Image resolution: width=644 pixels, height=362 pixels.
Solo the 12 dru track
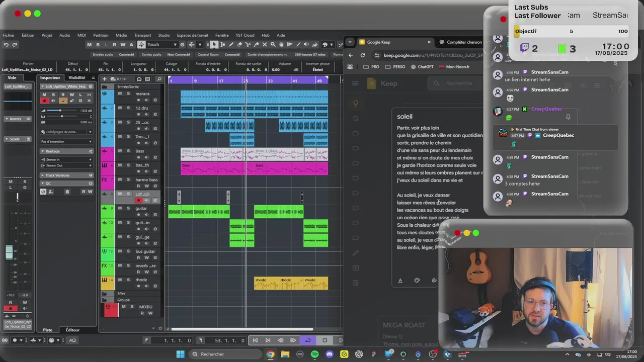click(128, 108)
